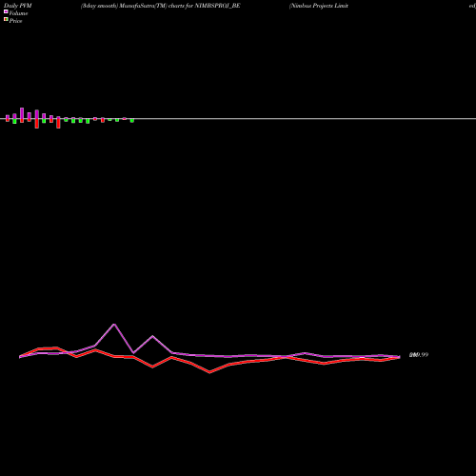Click the price value label at the line end
This screenshot has width=476, height=476.
(x=419, y=355)
